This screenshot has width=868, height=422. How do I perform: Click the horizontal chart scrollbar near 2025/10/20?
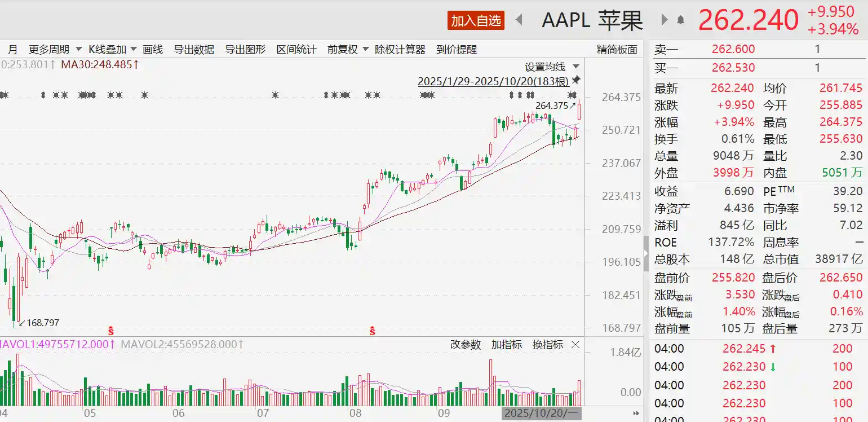click(542, 412)
